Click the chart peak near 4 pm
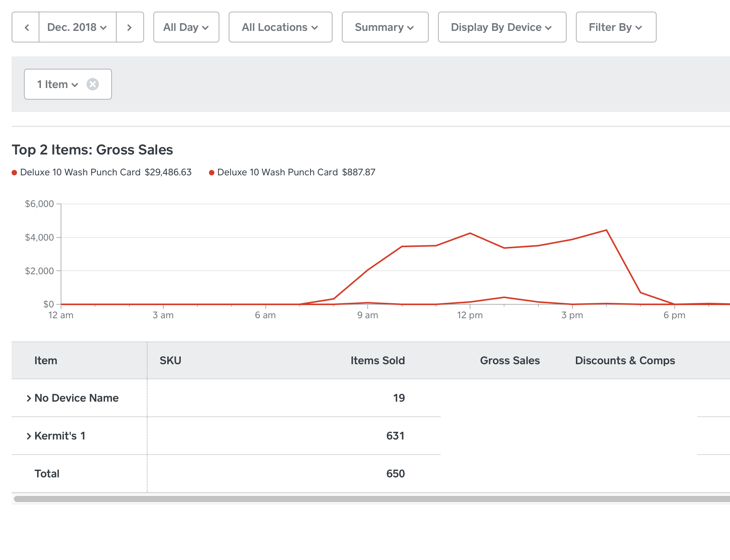Screen dimensions: 730x560 pyautogui.click(x=606, y=231)
